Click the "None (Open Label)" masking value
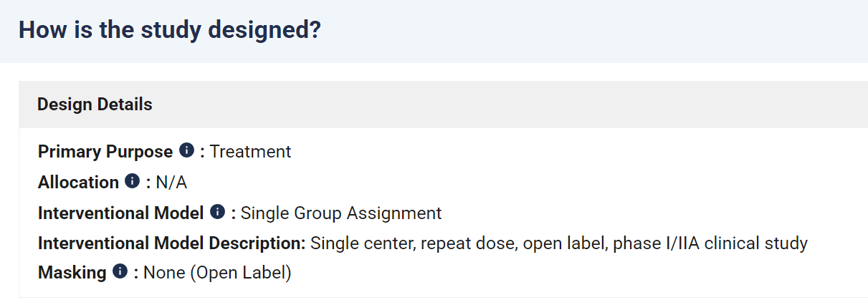This screenshot has height=305, width=868. pos(218,273)
